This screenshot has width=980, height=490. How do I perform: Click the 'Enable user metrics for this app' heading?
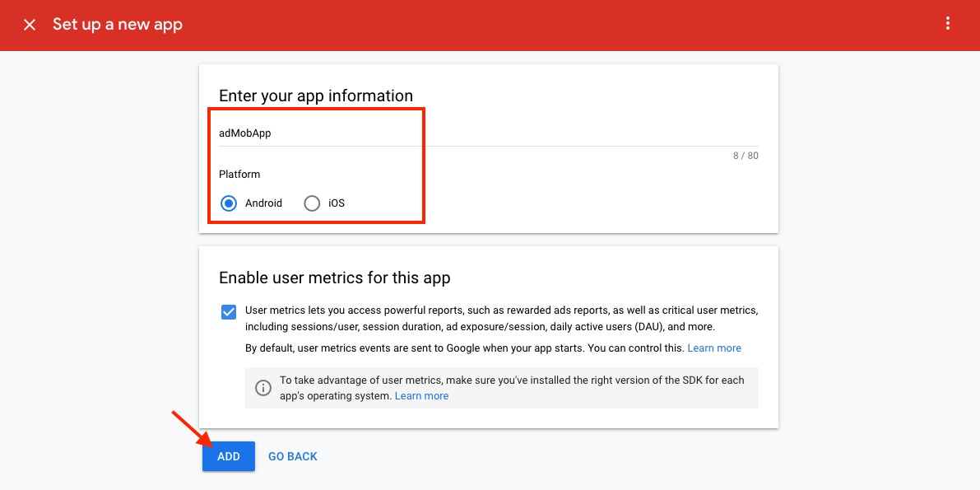click(334, 278)
